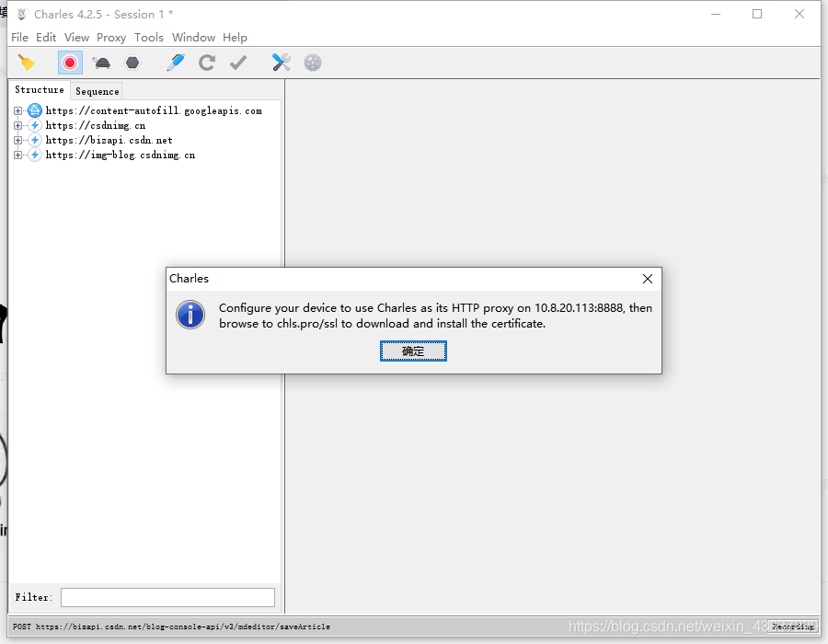
Task: Select the https://bizapi.csdn.net host row
Action: 109,141
